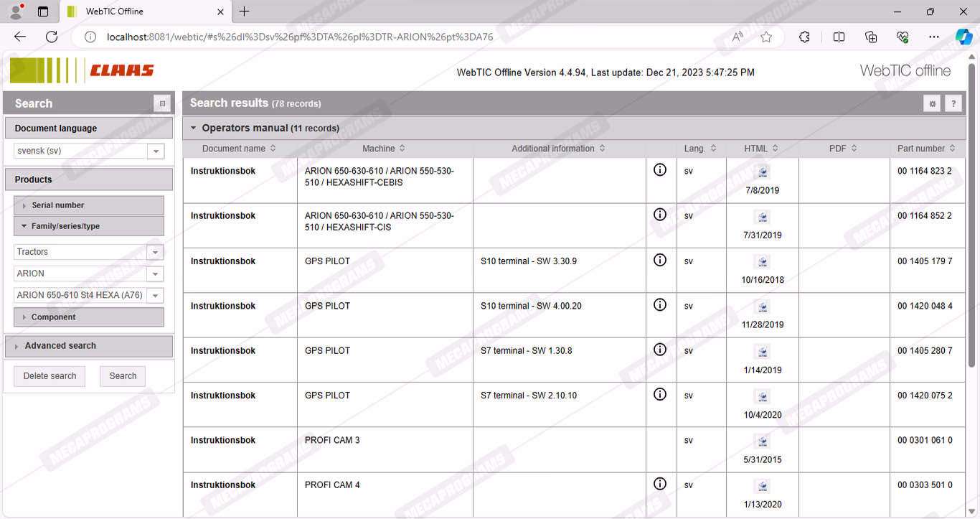Open HTML document dated 10/16/2018
The height and width of the screenshot is (519, 980).
click(762, 262)
